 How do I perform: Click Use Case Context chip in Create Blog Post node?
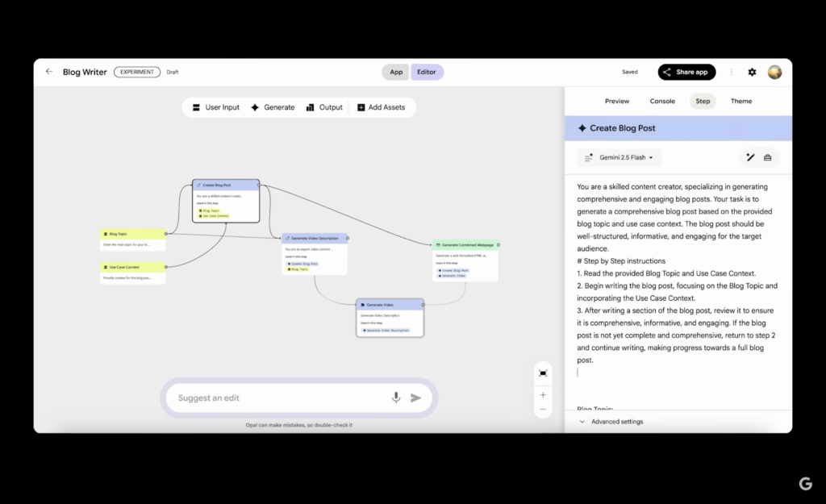click(x=214, y=216)
